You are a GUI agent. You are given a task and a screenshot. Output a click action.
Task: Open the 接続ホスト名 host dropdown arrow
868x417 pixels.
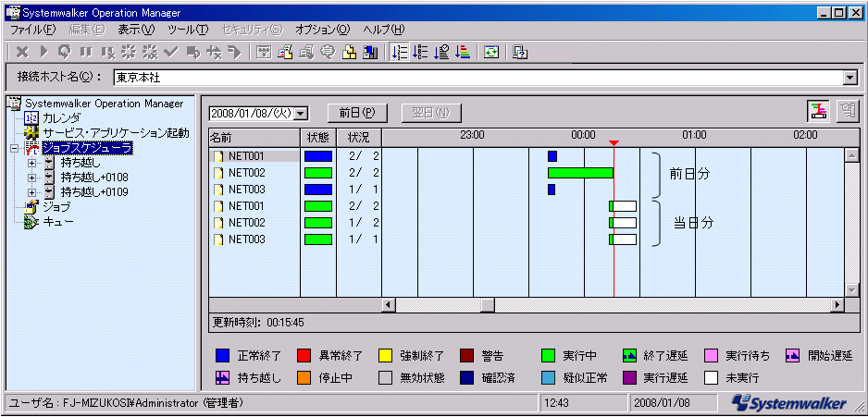(850, 78)
